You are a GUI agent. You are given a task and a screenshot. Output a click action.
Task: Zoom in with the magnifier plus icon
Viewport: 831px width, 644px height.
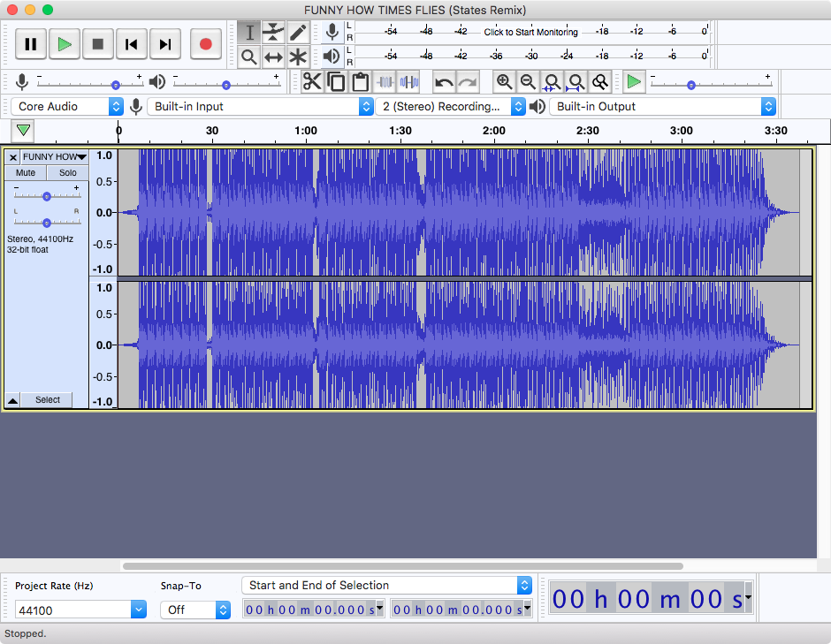click(504, 82)
